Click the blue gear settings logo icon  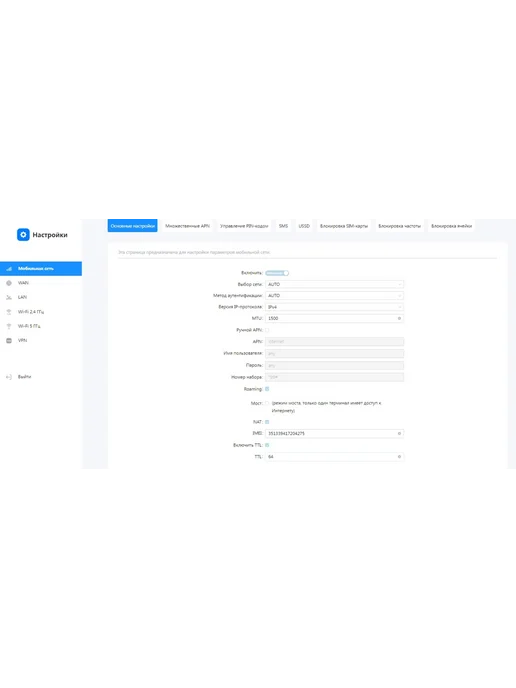pos(23,235)
